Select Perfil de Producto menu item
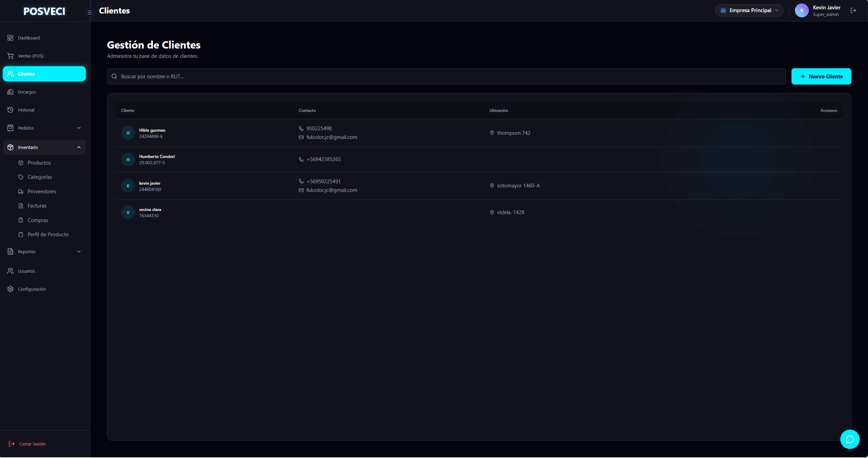Image resolution: width=868 pixels, height=458 pixels. pos(48,235)
